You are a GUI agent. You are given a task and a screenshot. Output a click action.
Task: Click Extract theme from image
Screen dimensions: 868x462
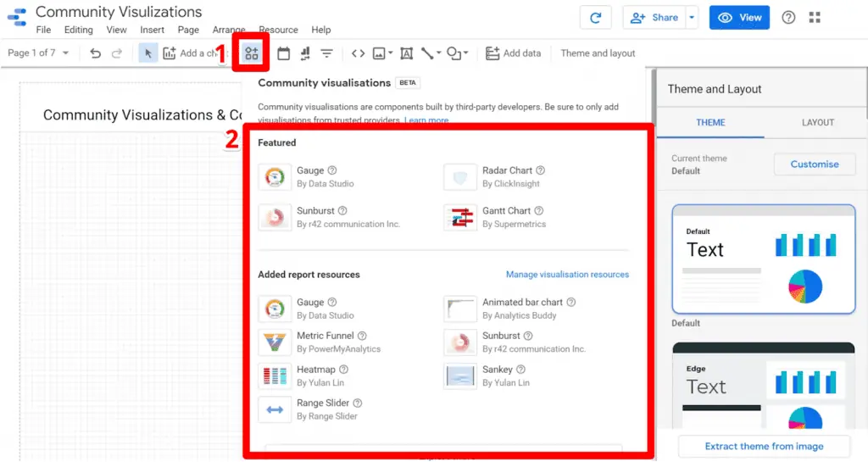pos(764,446)
